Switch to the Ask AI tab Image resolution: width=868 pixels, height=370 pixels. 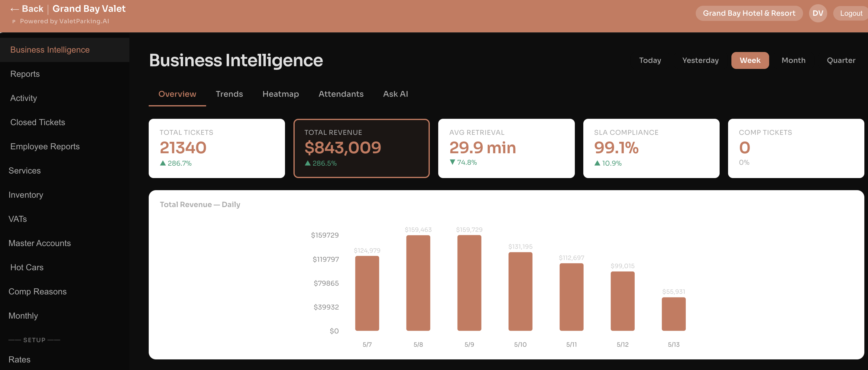396,94
